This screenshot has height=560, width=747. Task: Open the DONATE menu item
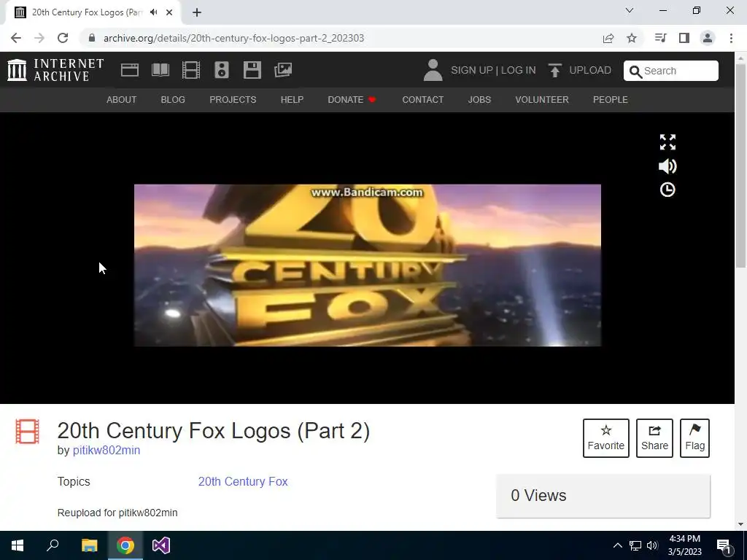click(x=352, y=99)
